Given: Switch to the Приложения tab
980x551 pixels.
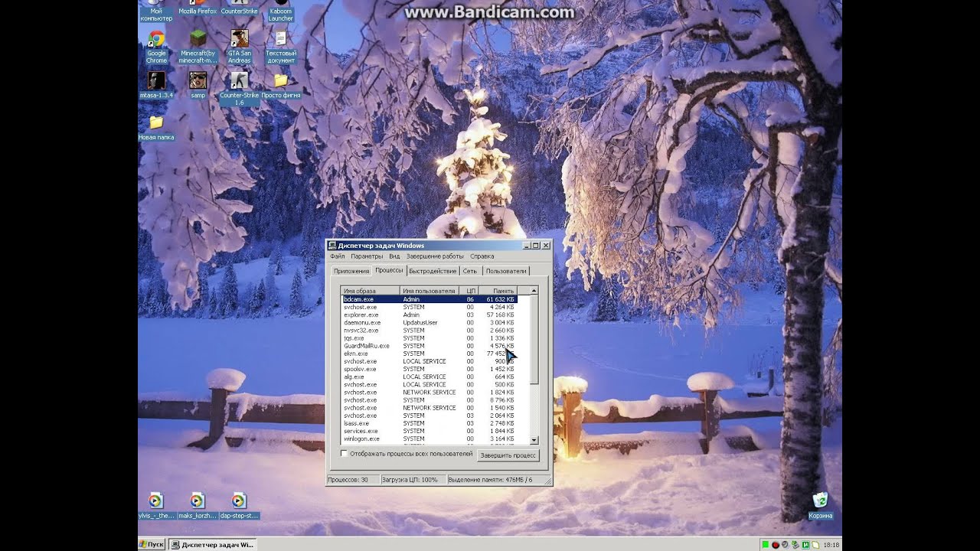Looking at the screenshot, I should tap(351, 271).
